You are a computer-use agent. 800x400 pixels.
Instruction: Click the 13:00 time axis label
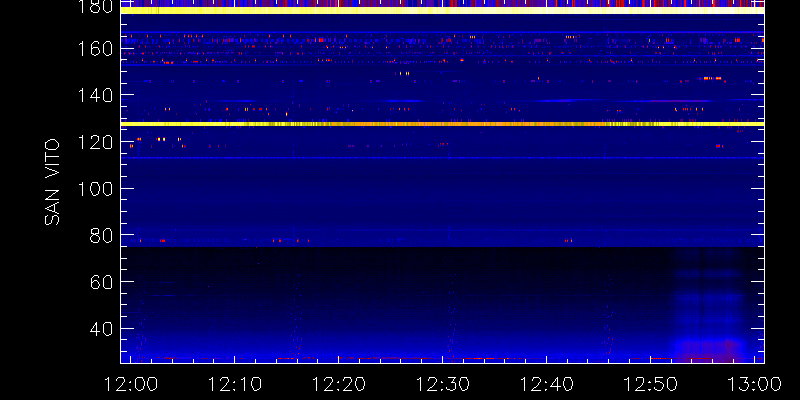click(755, 384)
